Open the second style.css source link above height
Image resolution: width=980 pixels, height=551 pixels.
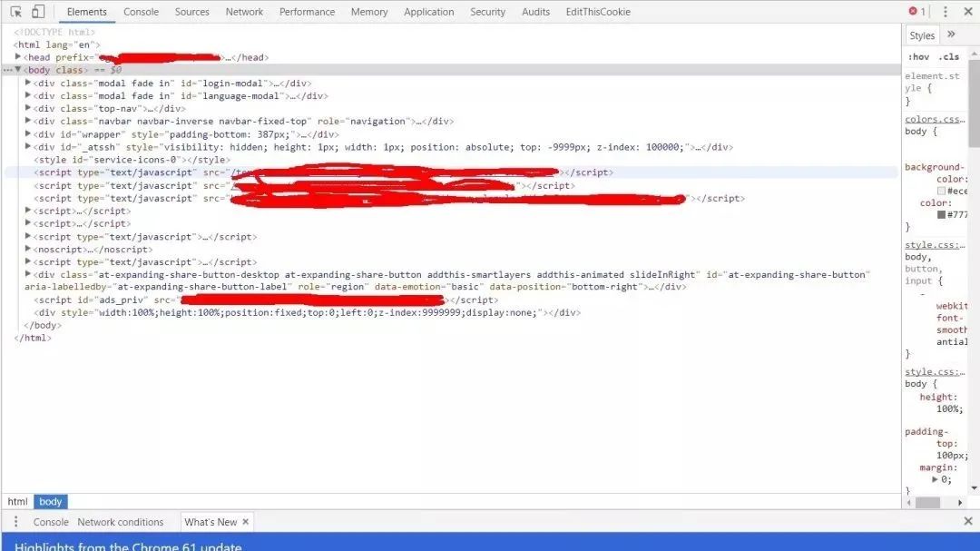(935, 371)
